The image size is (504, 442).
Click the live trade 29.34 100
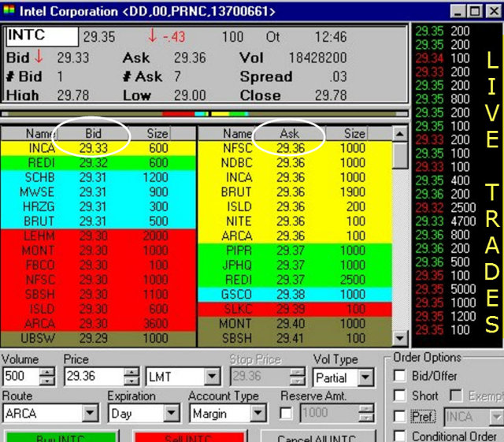pos(443,58)
